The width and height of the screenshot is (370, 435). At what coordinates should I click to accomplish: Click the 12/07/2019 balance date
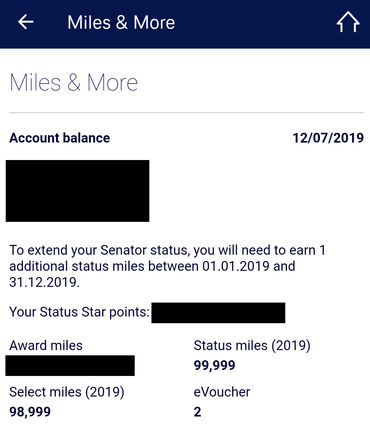tap(328, 138)
